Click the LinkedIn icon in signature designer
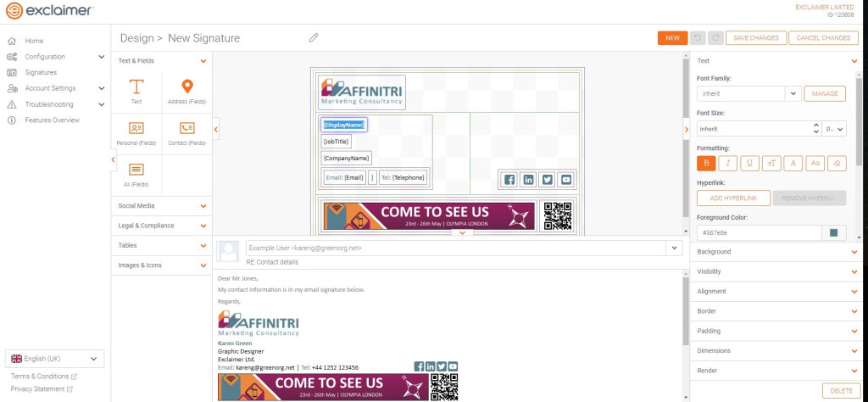The image size is (868, 402). pyautogui.click(x=529, y=180)
